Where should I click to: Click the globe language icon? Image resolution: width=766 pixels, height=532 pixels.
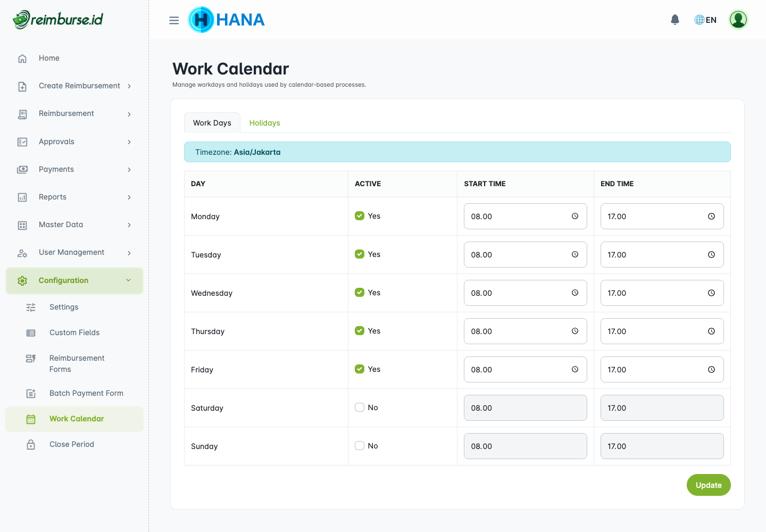point(699,20)
